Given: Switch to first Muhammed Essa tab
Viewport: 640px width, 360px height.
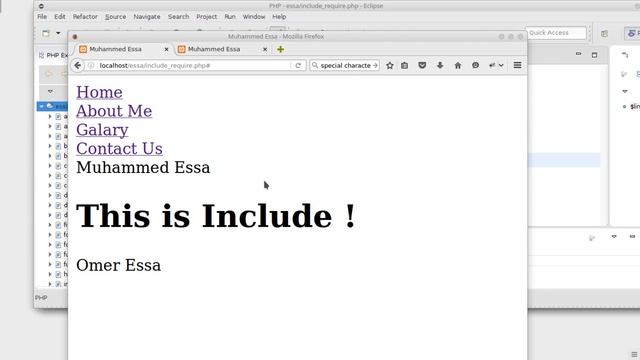Looking at the screenshot, I should pos(122,49).
